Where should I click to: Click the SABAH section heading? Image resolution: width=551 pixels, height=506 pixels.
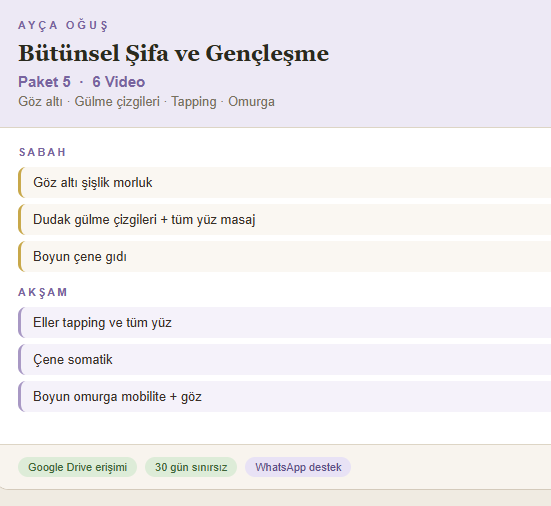pos(42,152)
